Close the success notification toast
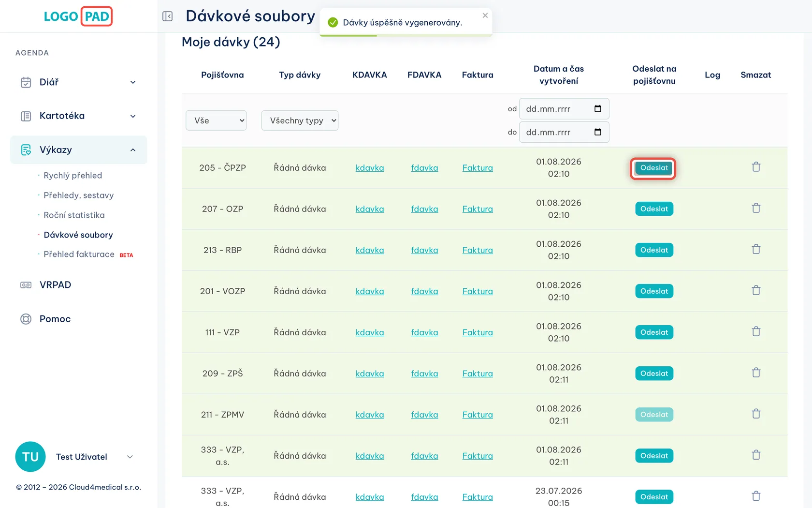The image size is (812, 508). tap(485, 15)
